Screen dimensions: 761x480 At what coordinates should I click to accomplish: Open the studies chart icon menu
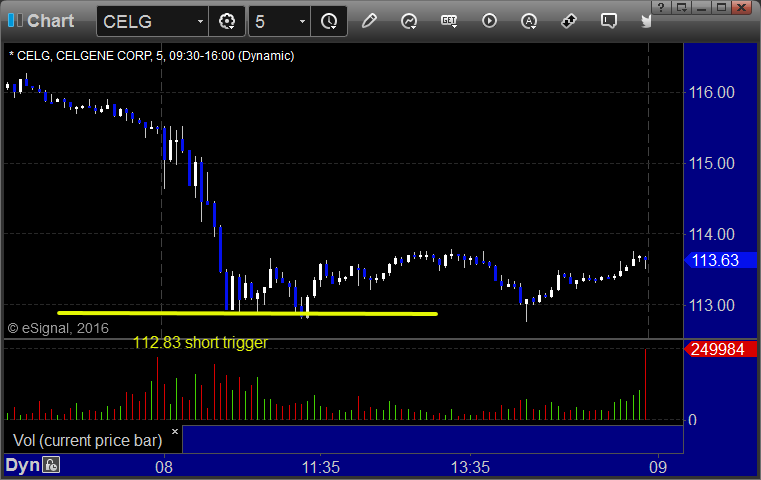(409, 21)
